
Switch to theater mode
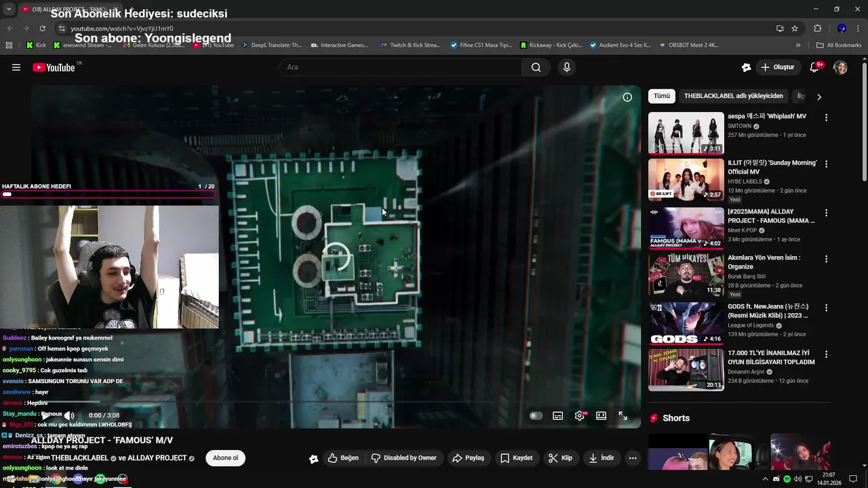tap(601, 415)
